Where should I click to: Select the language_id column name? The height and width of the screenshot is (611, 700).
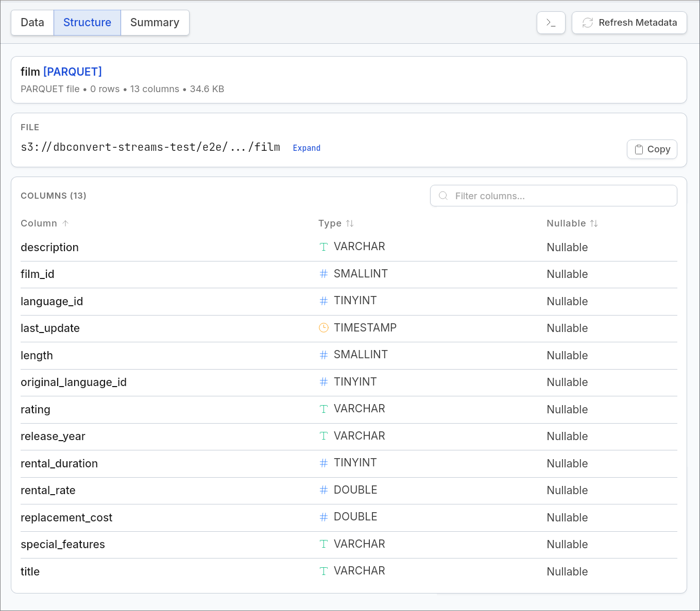(x=52, y=302)
